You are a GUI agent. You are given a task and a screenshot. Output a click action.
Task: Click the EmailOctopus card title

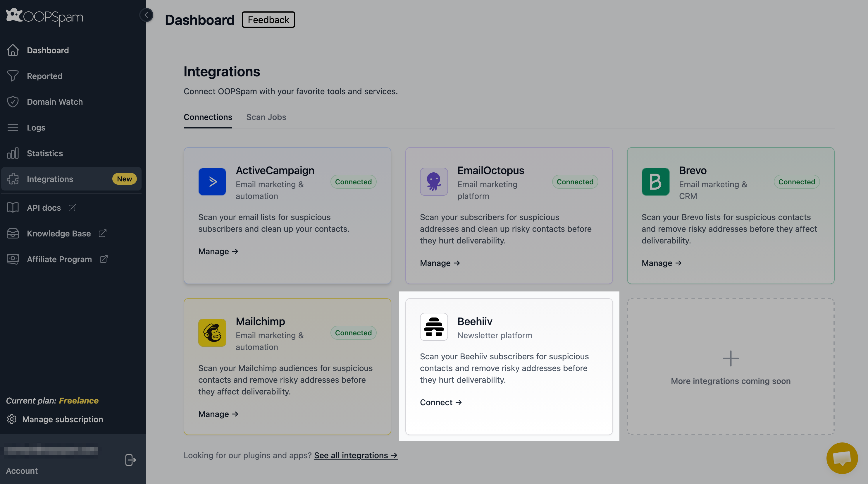(x=491, y=170)
